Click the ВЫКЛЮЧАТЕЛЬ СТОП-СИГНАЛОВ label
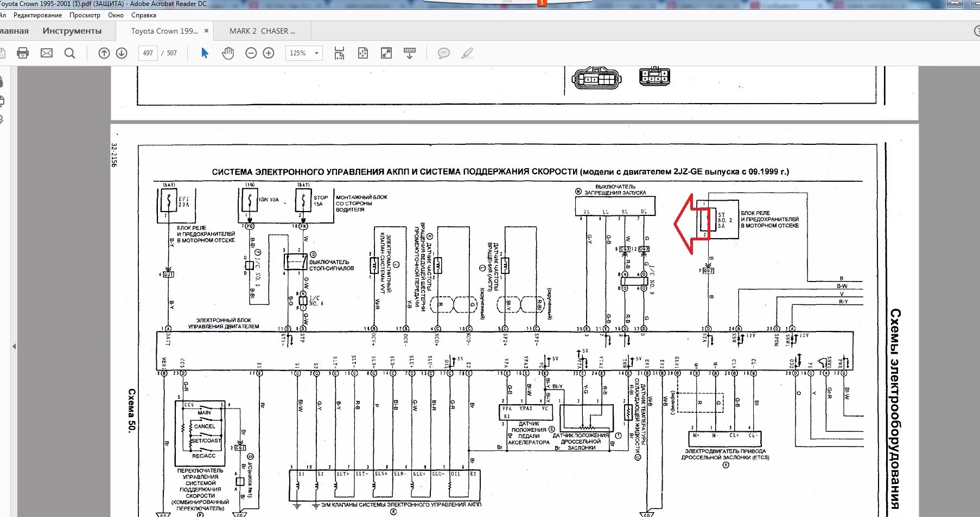This screenshot has height=517, width=980. [332, 265]
